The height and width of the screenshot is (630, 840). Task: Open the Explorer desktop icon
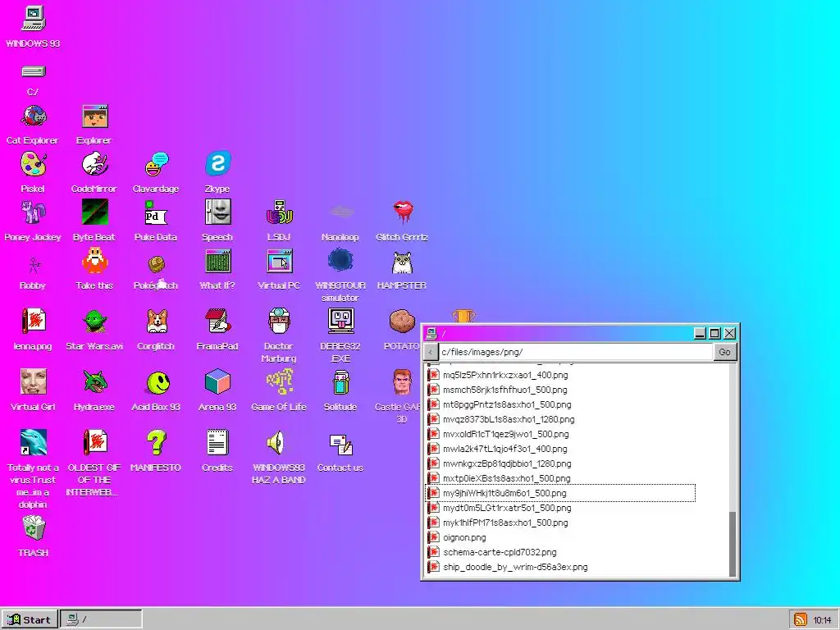pyautogui.click(x=95, y=116)
